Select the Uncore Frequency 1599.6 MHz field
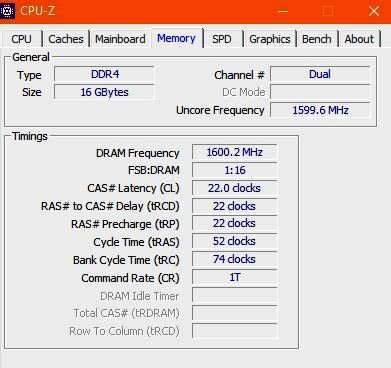 pyautogui.click(x=320, y=110)
